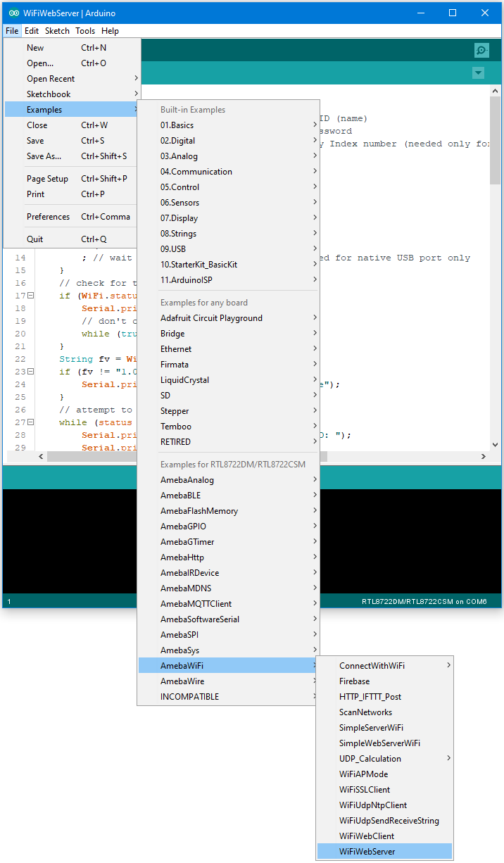Screen dimensions: 504x863
Task: Click the editor vertical scrollbar thumb
Action: 495,141
